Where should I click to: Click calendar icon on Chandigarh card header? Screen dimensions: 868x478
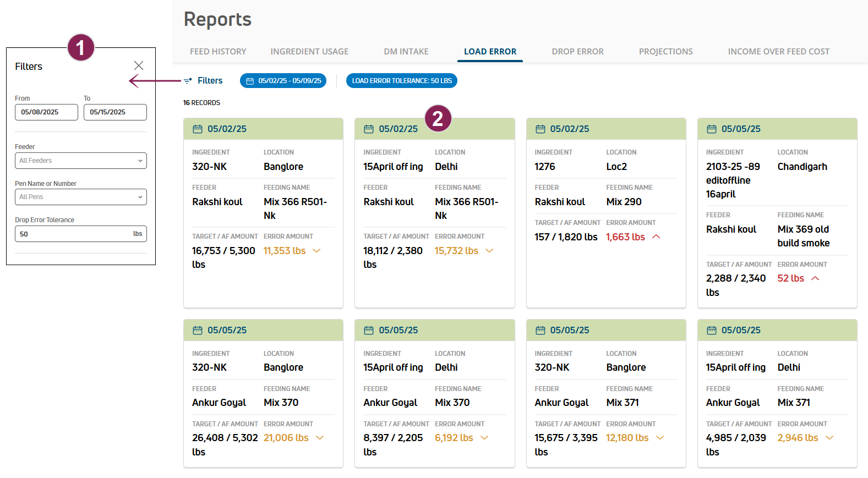point(711,129)
